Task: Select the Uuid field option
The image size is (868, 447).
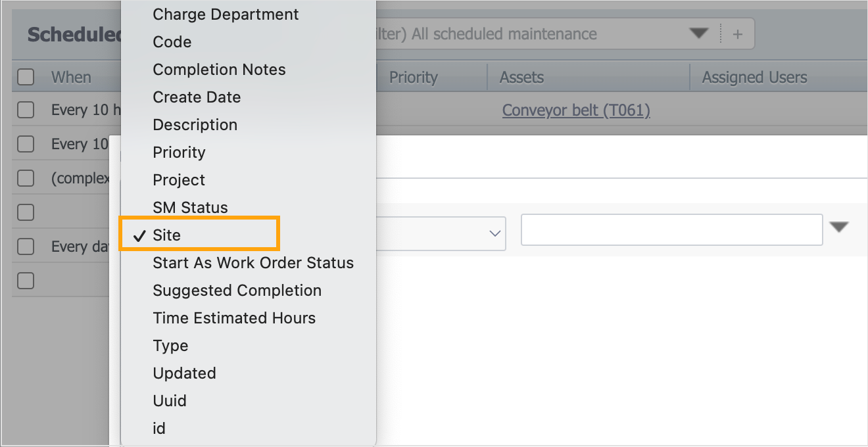Action: (x=170, y=401)
